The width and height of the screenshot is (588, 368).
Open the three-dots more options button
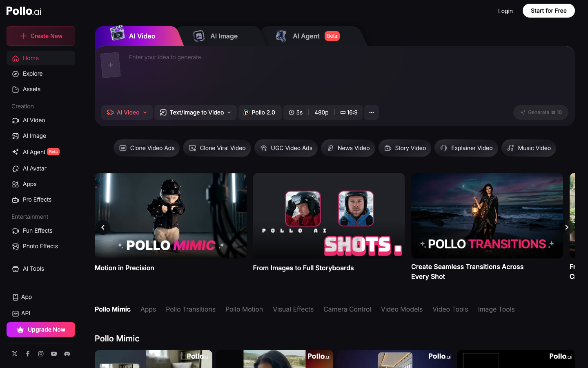point(371,112)
